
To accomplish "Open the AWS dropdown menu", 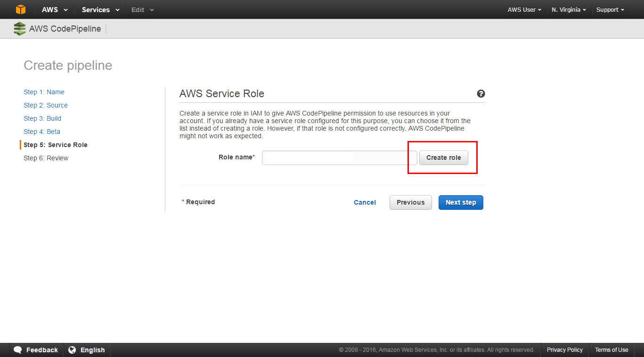I will point(55,9).
